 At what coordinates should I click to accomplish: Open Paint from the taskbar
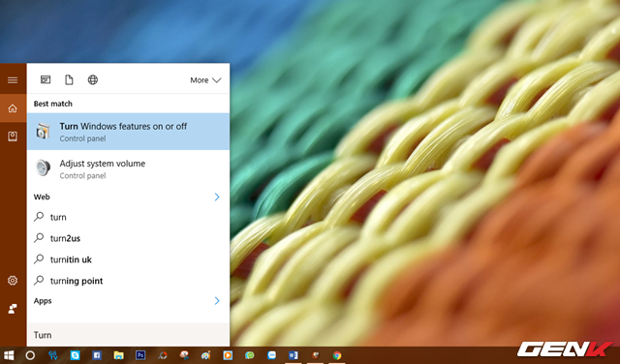[206, 355]
